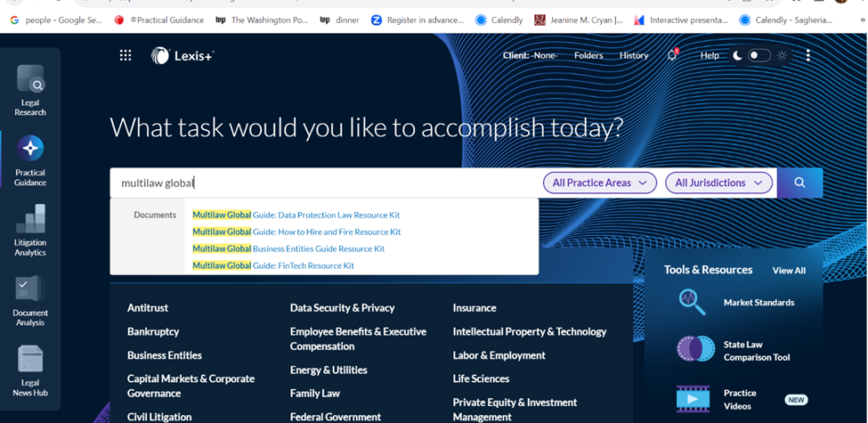Run search with magnifier button
Image resolution: width=868 pixels, height=423 pixels.
(799, 183)
